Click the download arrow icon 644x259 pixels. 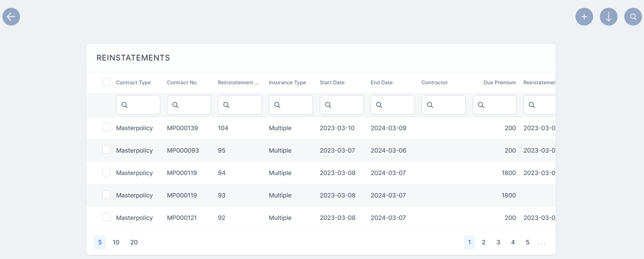608,17
